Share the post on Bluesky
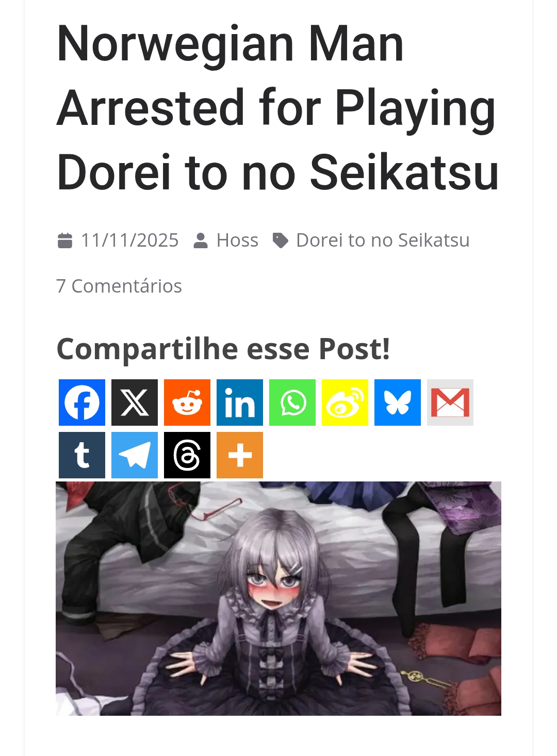The image size is (557, 756). 398,403
